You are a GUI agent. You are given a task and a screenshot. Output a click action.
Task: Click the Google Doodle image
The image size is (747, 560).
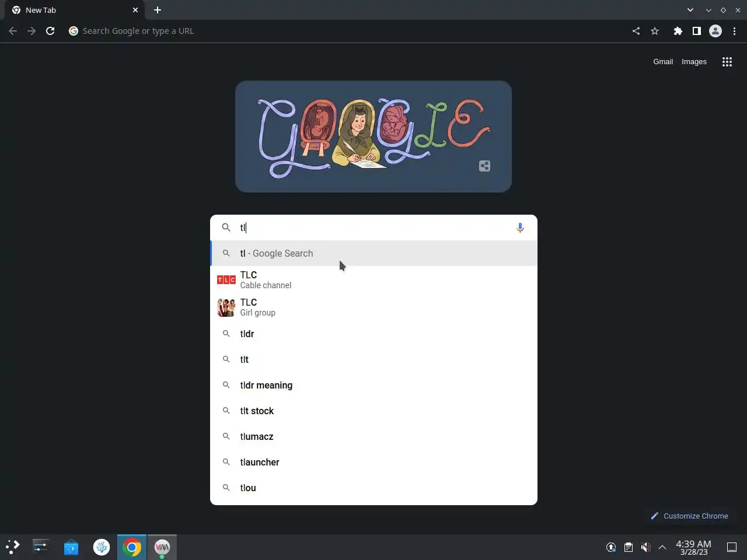(x=373, y=136)
